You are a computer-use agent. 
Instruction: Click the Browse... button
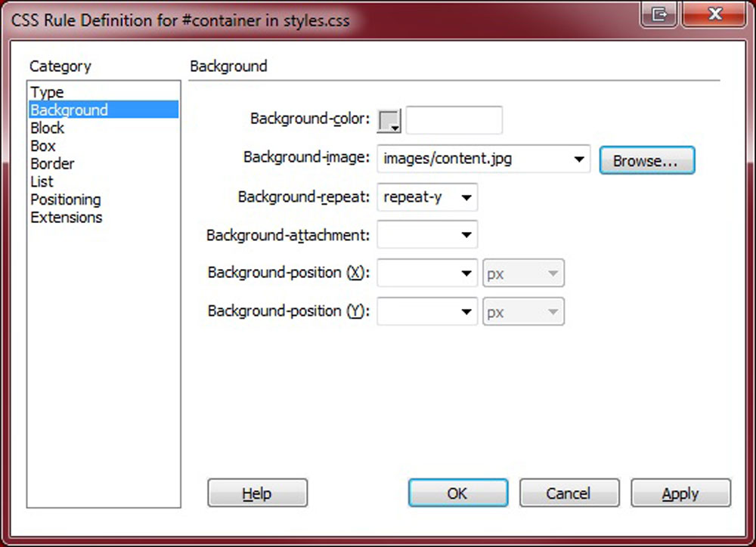pyautogui.click(x=646, y=161)
